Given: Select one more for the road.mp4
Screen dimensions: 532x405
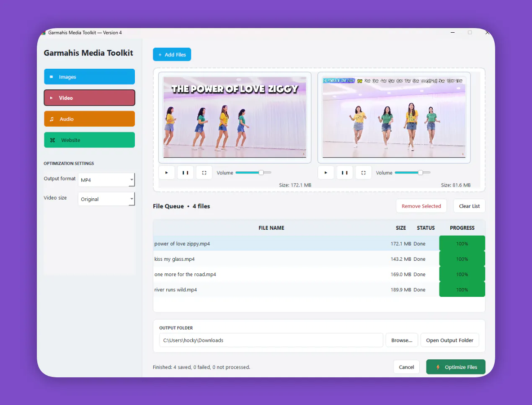Looking at the screenshot, I should coord(319,274).
